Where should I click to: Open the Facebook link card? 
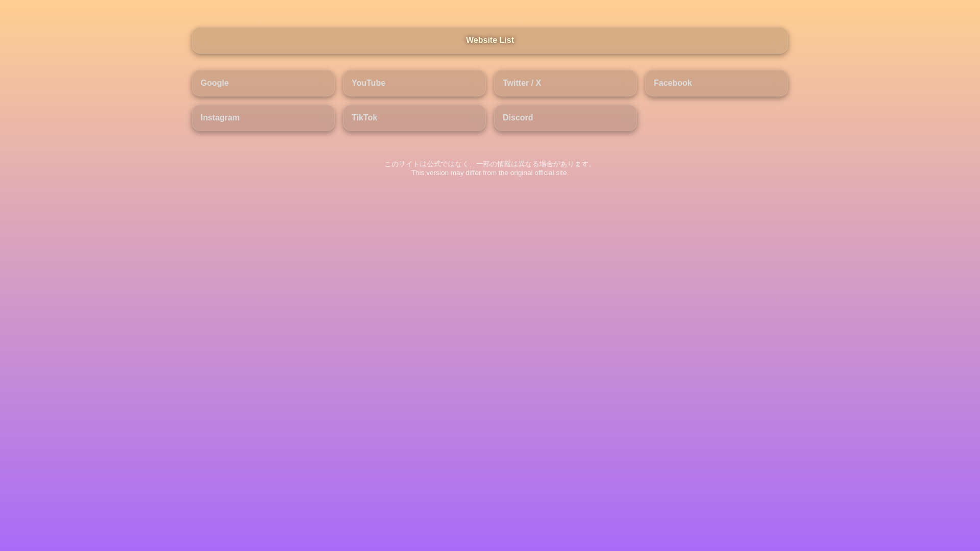pos(717,83)
